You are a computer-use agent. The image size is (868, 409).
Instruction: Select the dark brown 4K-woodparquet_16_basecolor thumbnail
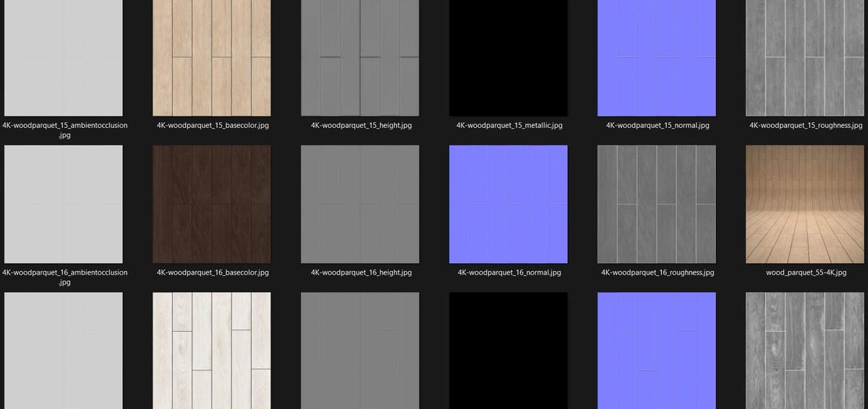212,204
